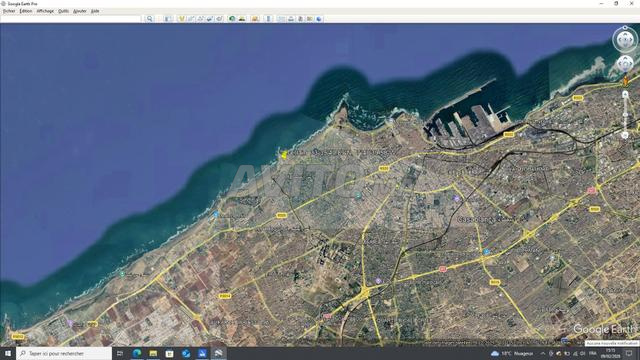Click the FRA language indicator

[x=593, y=353]
